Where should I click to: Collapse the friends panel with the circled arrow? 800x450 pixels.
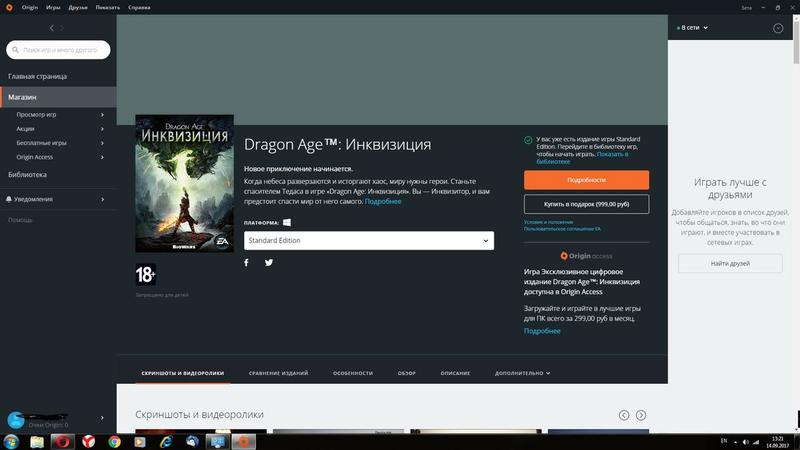[778, 28]
